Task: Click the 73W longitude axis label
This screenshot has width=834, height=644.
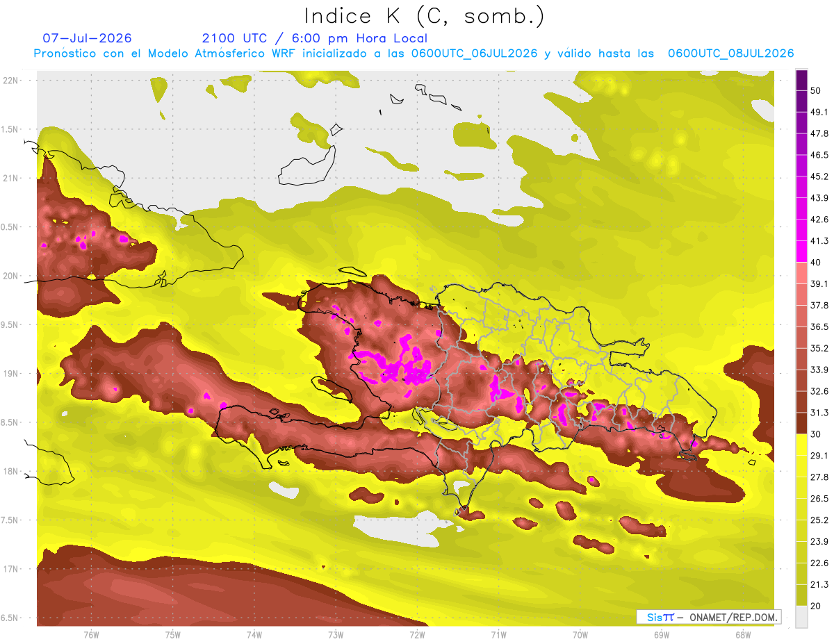Action: coord(336,634)
